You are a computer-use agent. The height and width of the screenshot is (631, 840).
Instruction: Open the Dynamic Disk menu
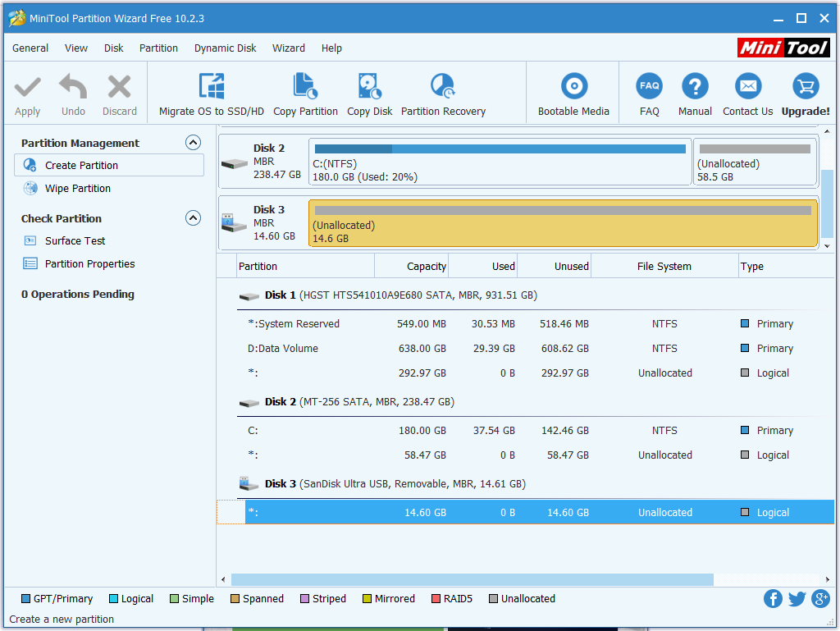pos(225,48)
